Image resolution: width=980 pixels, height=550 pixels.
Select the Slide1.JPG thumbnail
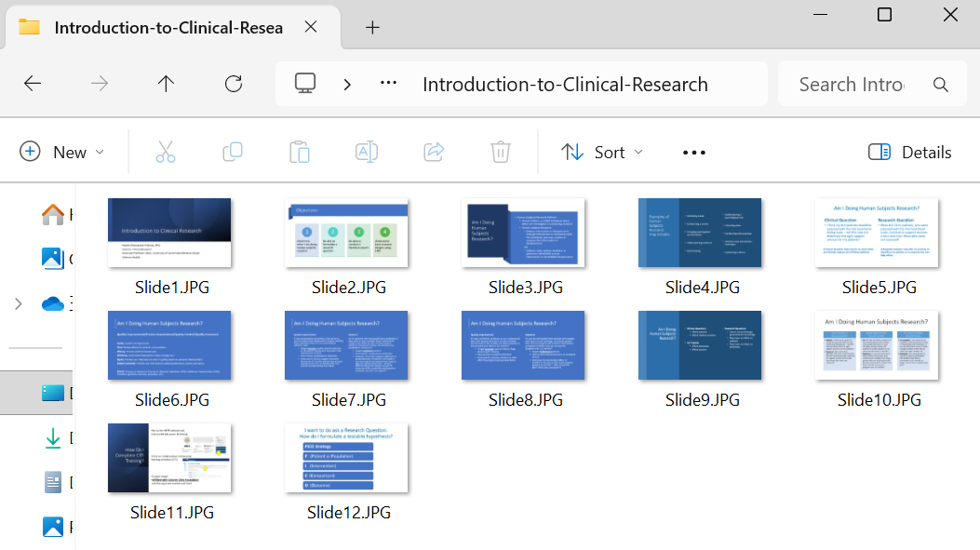pos(169,233)
